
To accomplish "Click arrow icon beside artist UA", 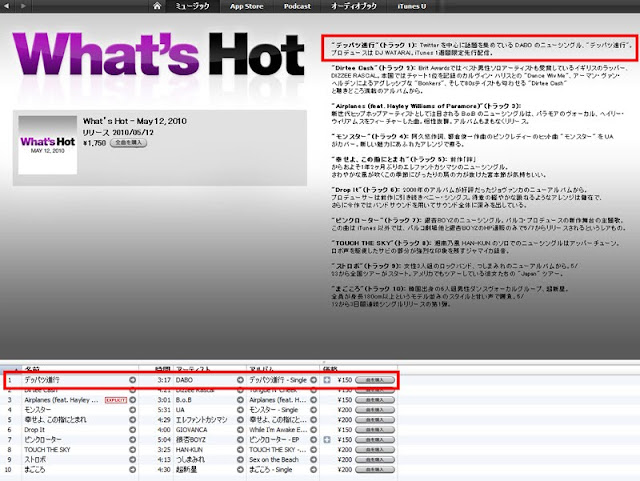I will (x=240, y=410).
